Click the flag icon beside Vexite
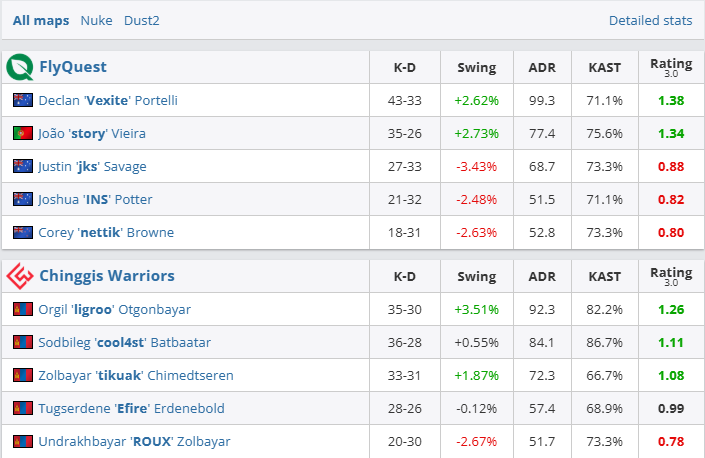Image resolution: width=705 pixels, height=458 pixels. (x=23, y=100)
